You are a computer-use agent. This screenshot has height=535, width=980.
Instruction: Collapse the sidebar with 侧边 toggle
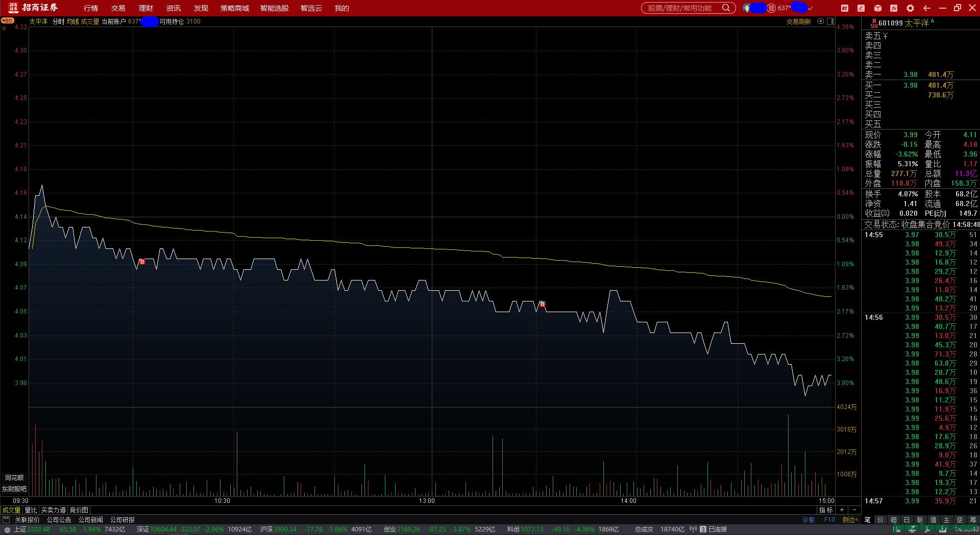pyautogui.click(x=849, y=520)
